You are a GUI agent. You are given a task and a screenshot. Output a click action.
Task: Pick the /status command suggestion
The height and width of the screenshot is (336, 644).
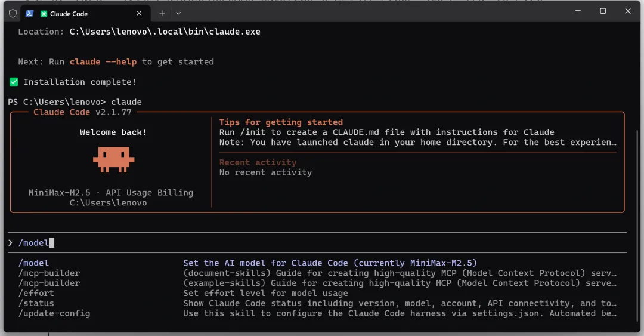click(x=36, y=303)
